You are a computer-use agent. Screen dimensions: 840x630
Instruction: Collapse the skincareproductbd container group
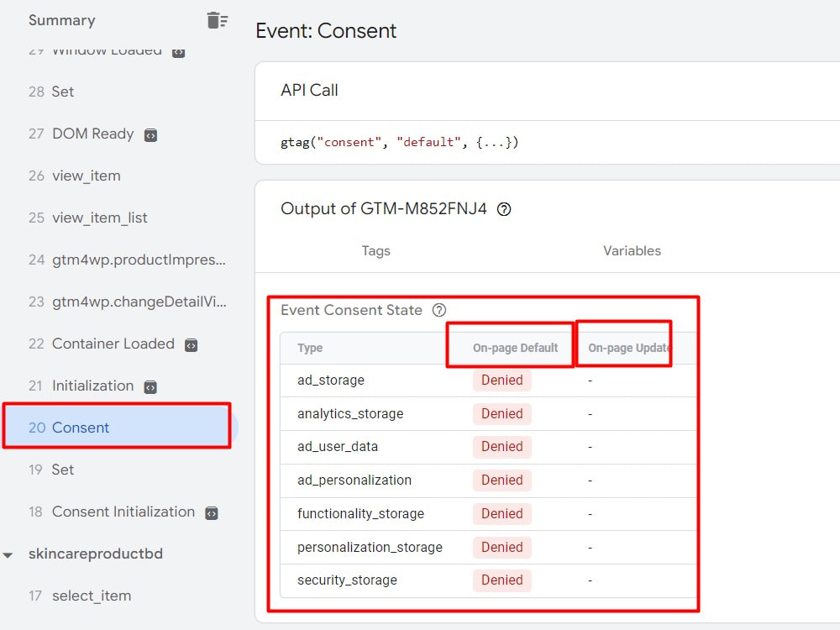point(8,554)
